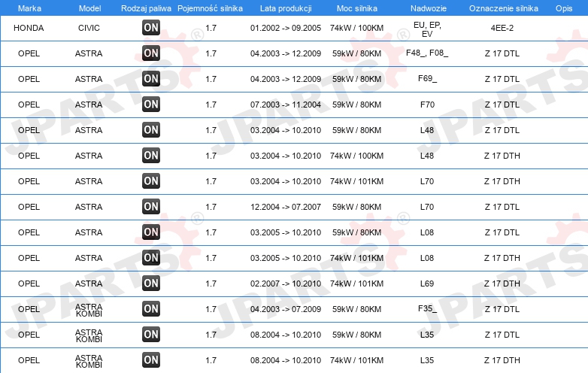The image size is (588, 373).
Task: Click the ON badge in the L08 Z 17 DTH row
Action: click(x=151, y=257)
